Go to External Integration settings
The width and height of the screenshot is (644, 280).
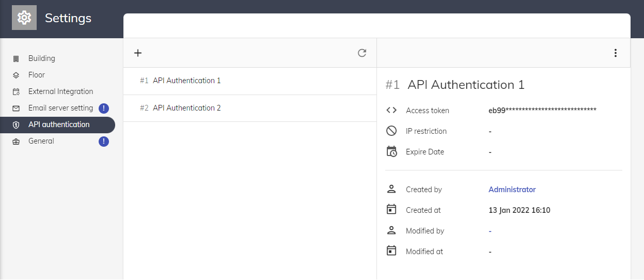click(x=60, y=91)
